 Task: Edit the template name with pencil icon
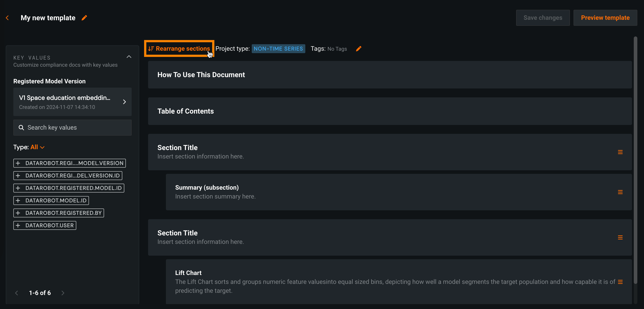tap(84, 18)
